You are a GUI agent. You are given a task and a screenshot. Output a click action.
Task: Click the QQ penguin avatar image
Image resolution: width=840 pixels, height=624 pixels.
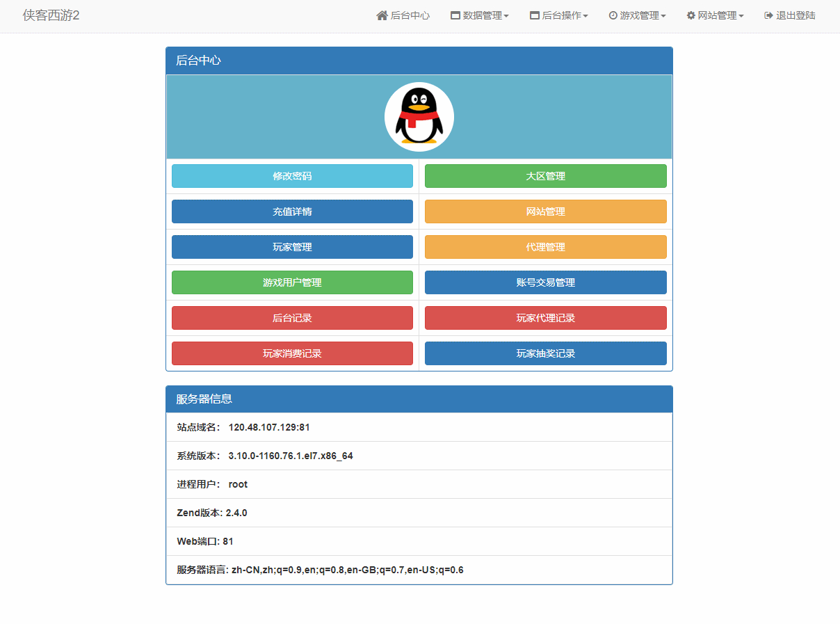click(419, 116)
